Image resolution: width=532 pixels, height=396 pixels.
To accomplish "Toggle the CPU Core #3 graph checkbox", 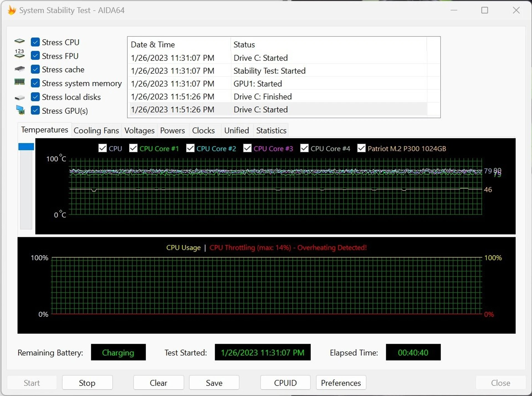I will pyautogui.click(x=247, y=148).
